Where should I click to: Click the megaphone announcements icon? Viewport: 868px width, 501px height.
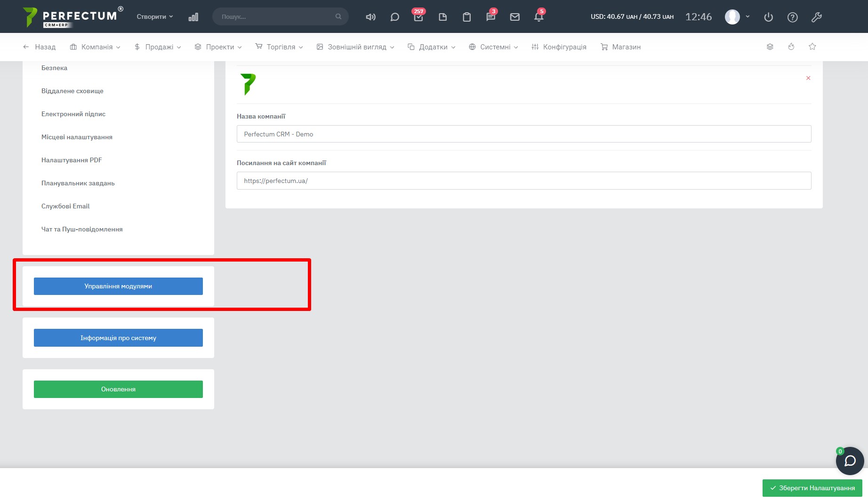[x=371, y=17]
